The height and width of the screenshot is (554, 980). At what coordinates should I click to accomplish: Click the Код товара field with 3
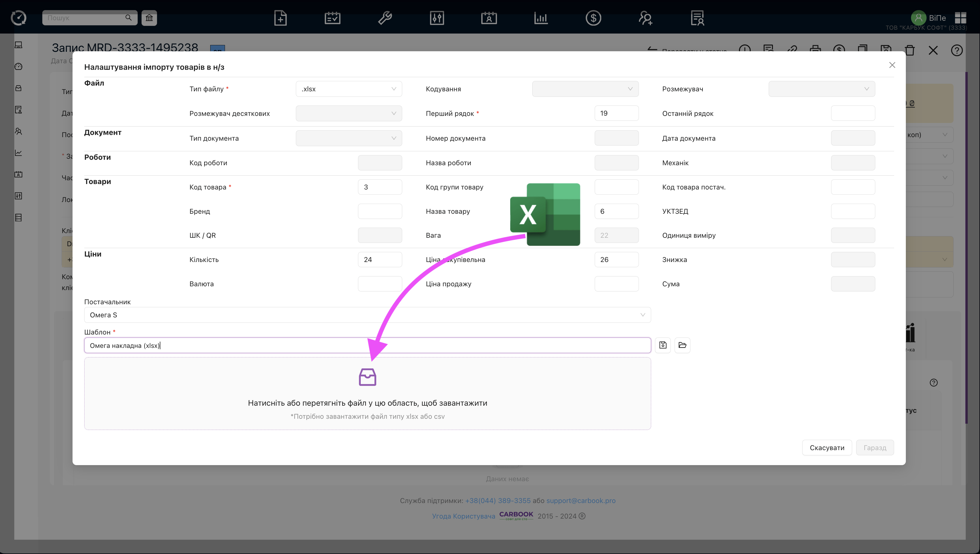click(380, 187)
